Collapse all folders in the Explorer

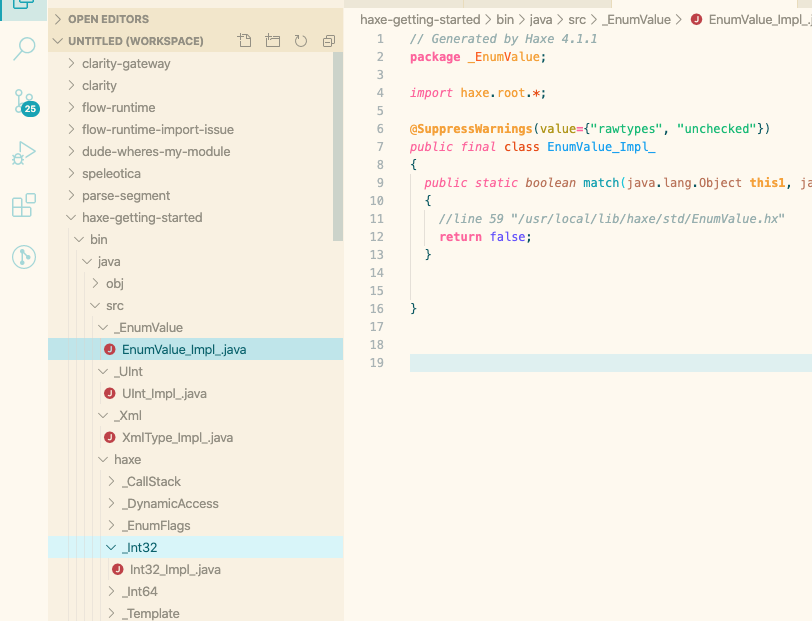click(x=328, y=40)
